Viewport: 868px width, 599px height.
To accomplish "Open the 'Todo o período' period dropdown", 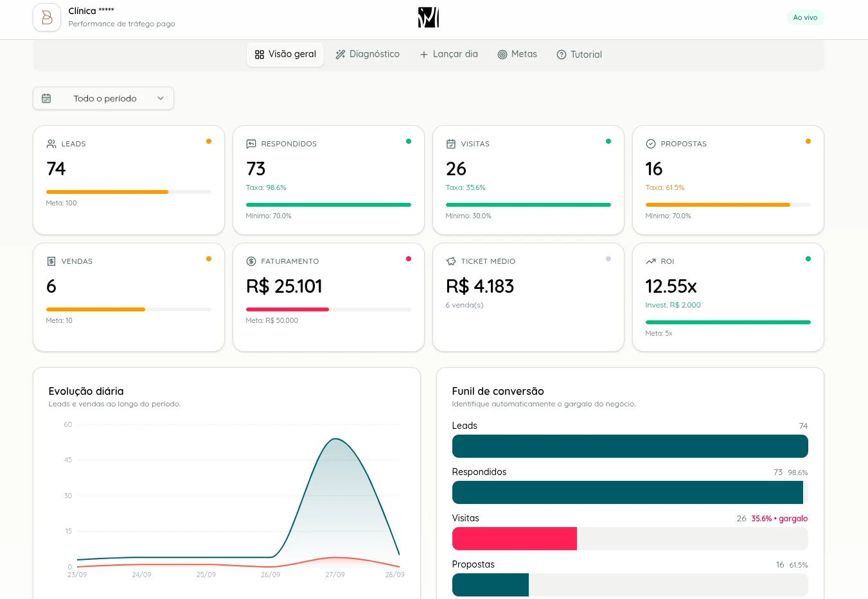I will 103,98.
